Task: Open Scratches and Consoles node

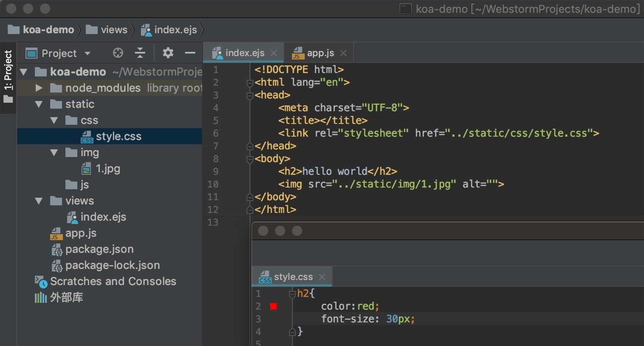Action: click(113, 282)
